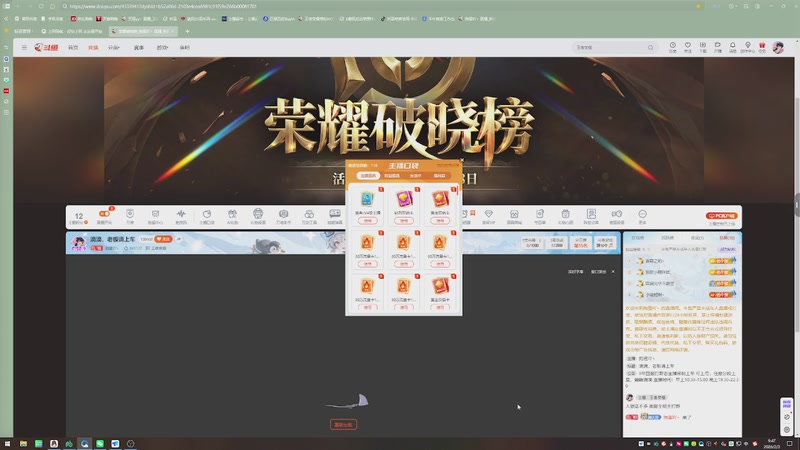Use the top-right gold card item
The image size is (800, 450).
click(440, 220)
